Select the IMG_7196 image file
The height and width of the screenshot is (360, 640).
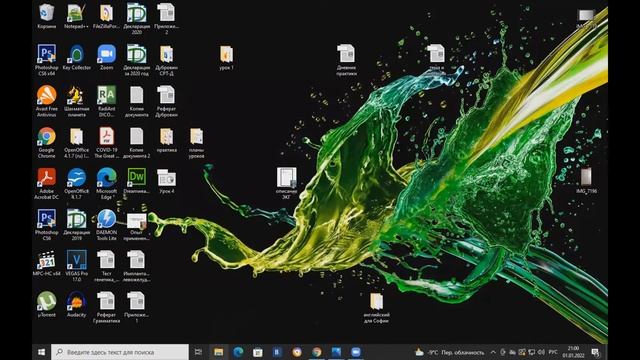coord(586,180)
